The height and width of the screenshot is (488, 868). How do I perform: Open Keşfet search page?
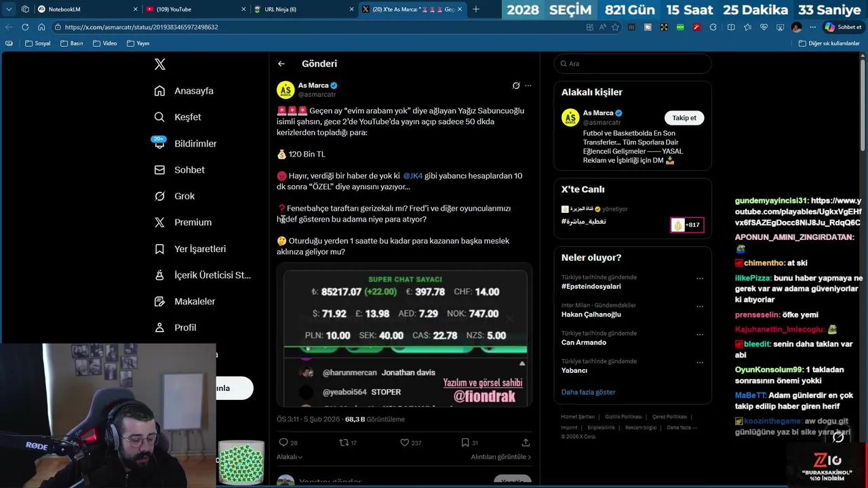(178, 117)
